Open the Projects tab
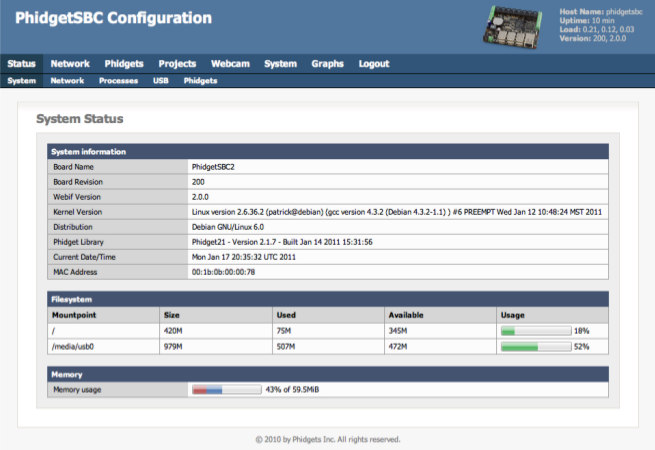This screenshot has height=450, width=655. click(177, 64)
